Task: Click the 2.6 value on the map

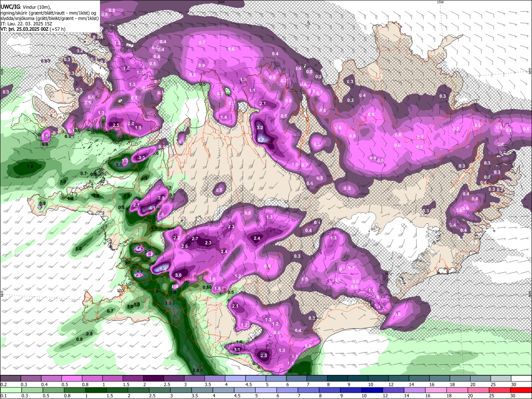Action: tap(185, 246)
